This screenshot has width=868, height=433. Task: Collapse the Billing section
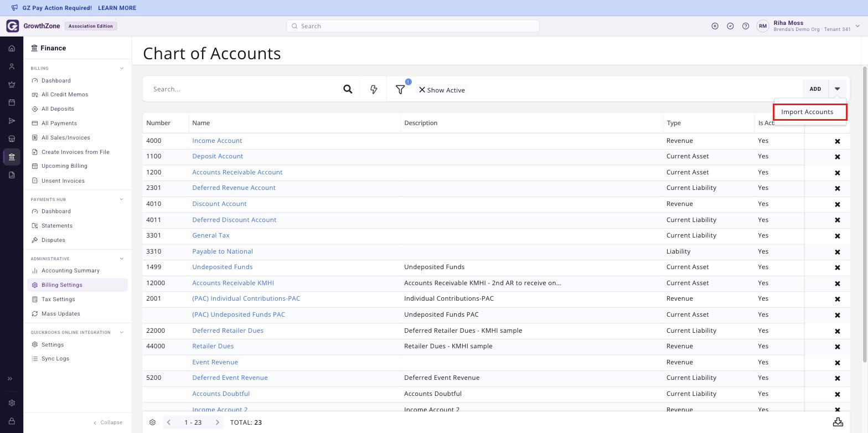[x=122, y=69]
